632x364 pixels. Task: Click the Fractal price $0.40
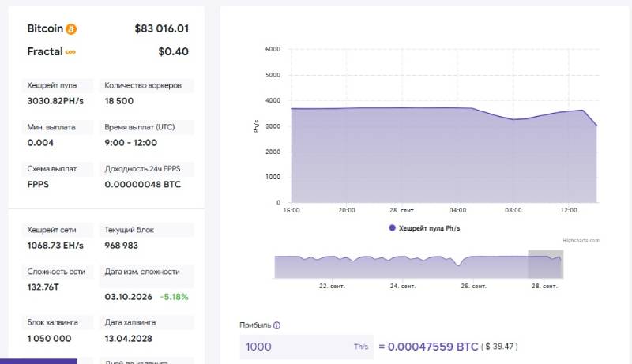click(x=173, y=51)
